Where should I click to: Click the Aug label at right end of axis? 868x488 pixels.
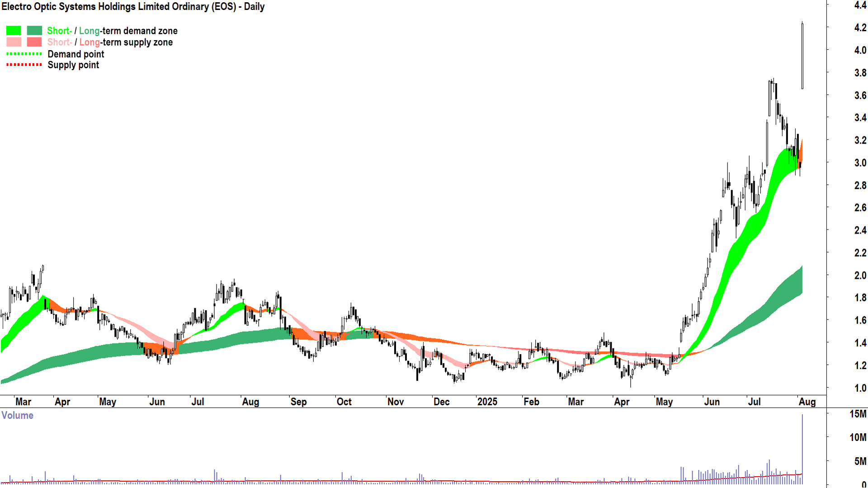(x=807, y=402)
